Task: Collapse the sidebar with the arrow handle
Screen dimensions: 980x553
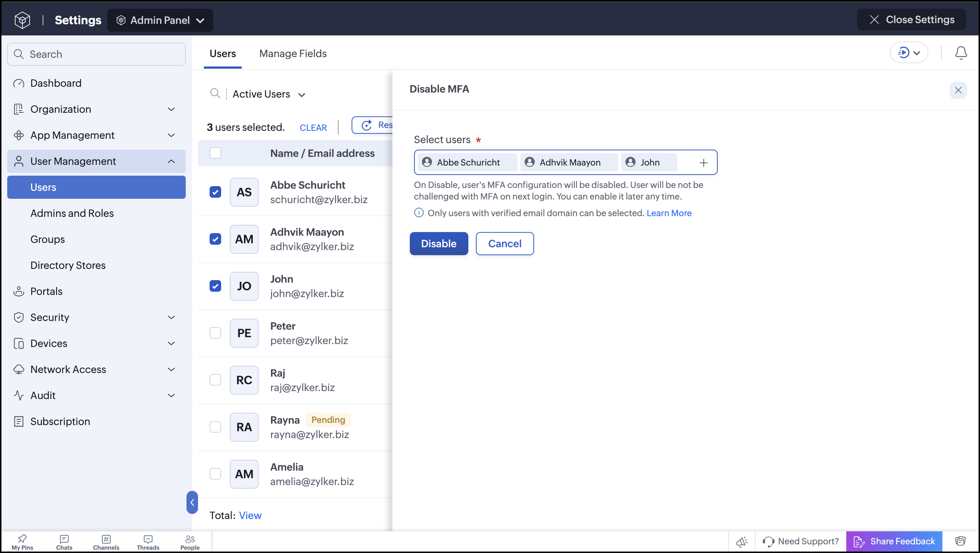Action: 192,502
